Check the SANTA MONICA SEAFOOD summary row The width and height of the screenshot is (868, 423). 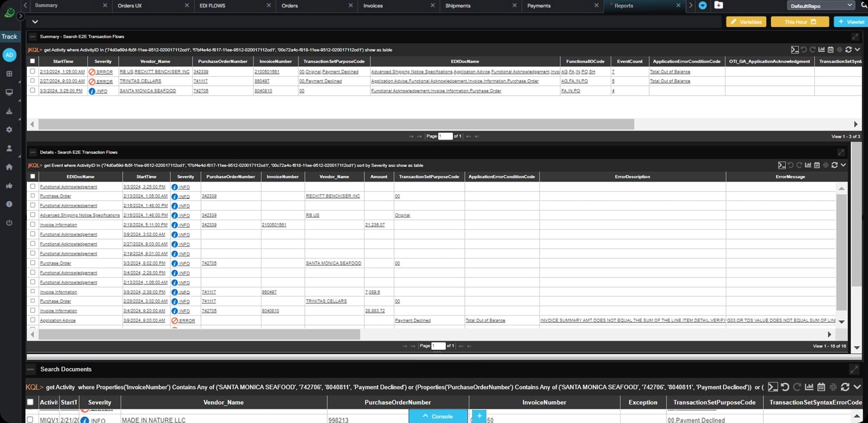[33, 90]
